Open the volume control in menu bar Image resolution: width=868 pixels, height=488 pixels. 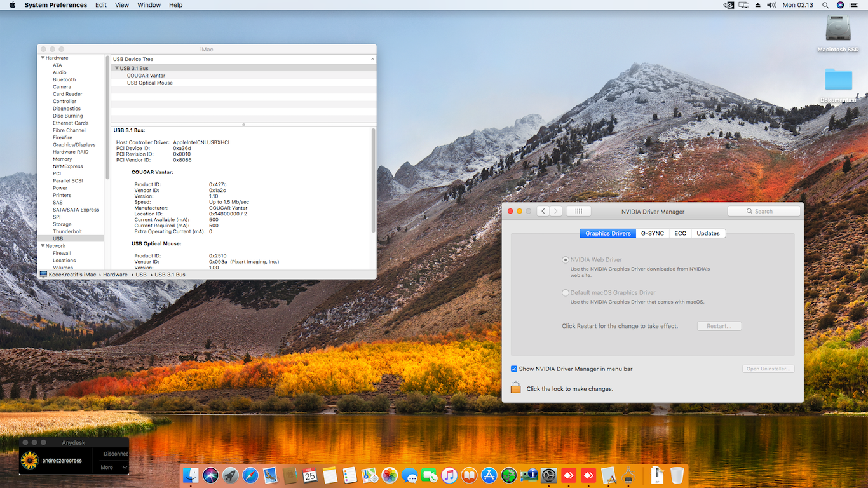tap(771, 5)
